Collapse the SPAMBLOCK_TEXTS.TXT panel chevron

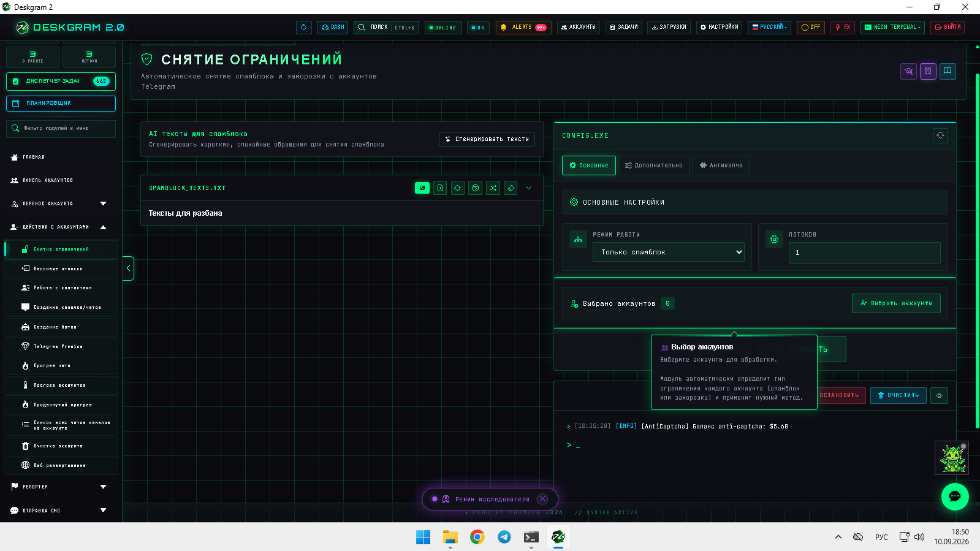point(529,188)
